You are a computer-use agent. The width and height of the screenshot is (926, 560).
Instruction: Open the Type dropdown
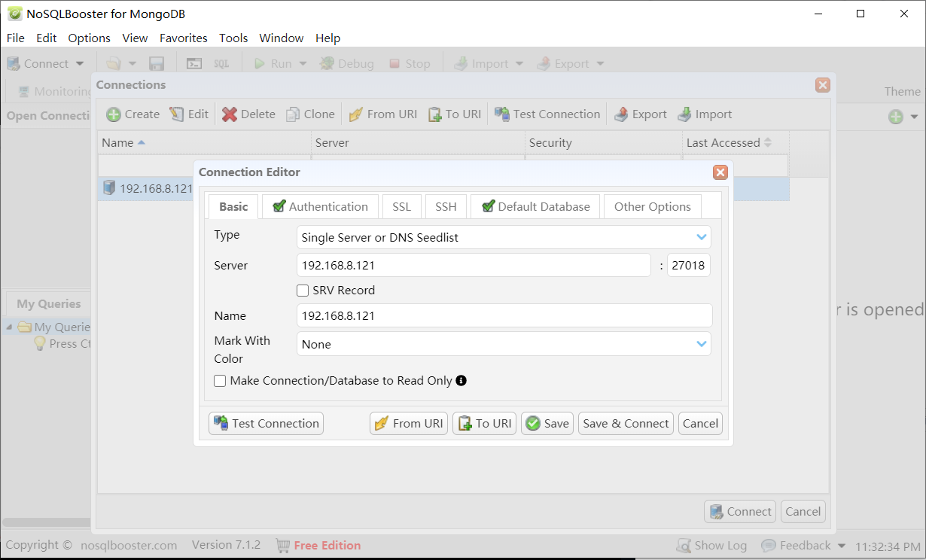pyautogui.click(x=702, y=237)
